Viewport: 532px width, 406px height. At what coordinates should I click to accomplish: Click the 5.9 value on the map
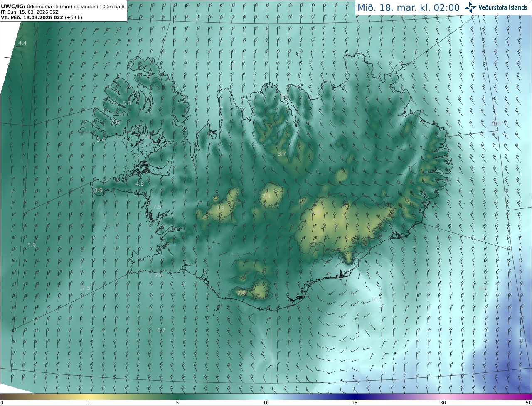(x=32, y=245)
